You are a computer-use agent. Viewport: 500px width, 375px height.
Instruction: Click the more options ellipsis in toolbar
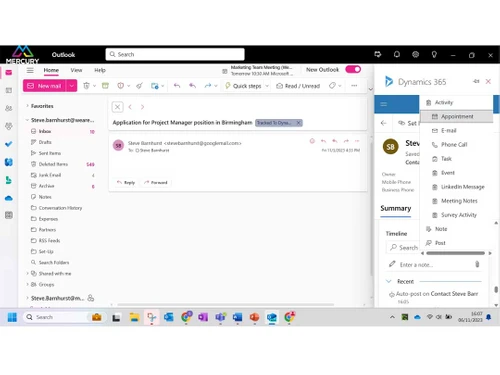[x=354, y=86]
